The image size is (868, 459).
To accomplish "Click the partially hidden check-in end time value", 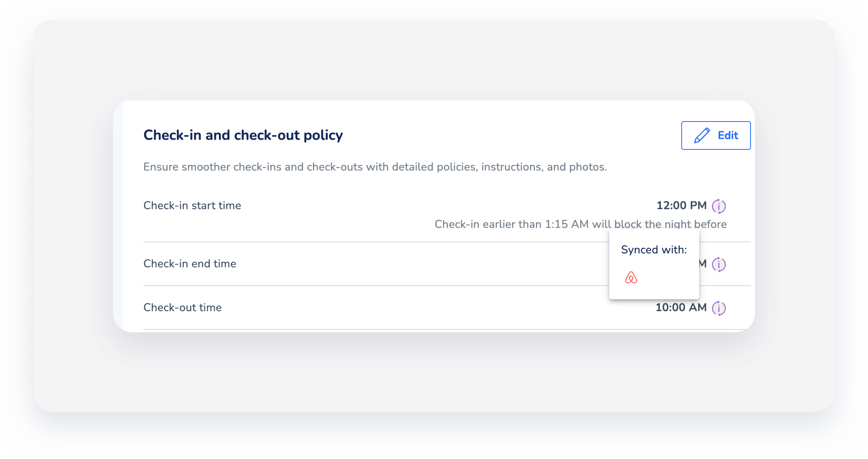I will [x=703, y=264].
